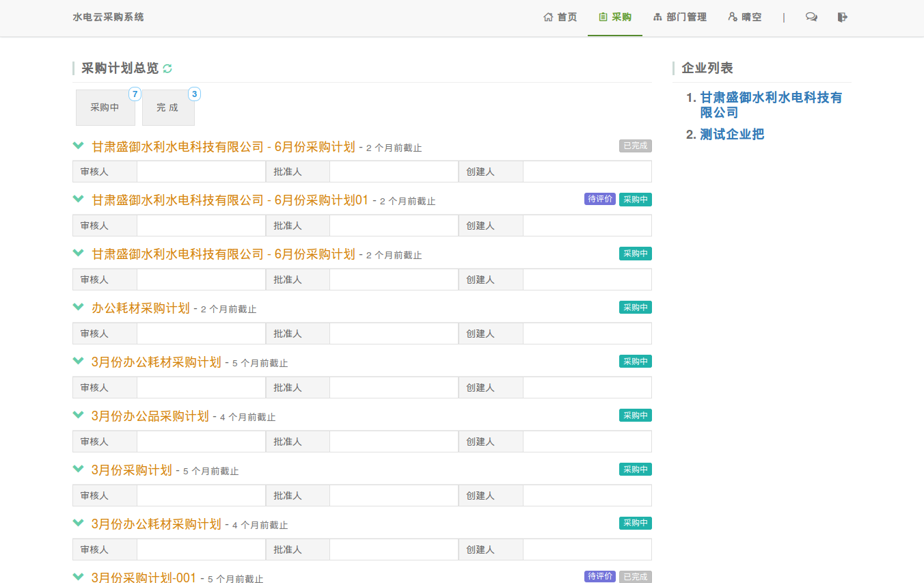924x583 pixels.
Task: Click the 待评价 label on 6月份采购计划01
Action: coord(600,199)
